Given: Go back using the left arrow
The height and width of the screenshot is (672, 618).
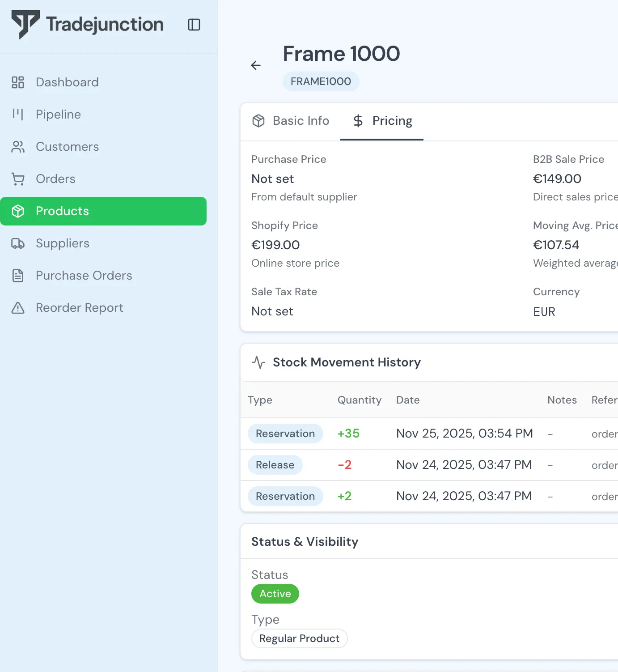Looking at the screenshot, I should 256,65.
